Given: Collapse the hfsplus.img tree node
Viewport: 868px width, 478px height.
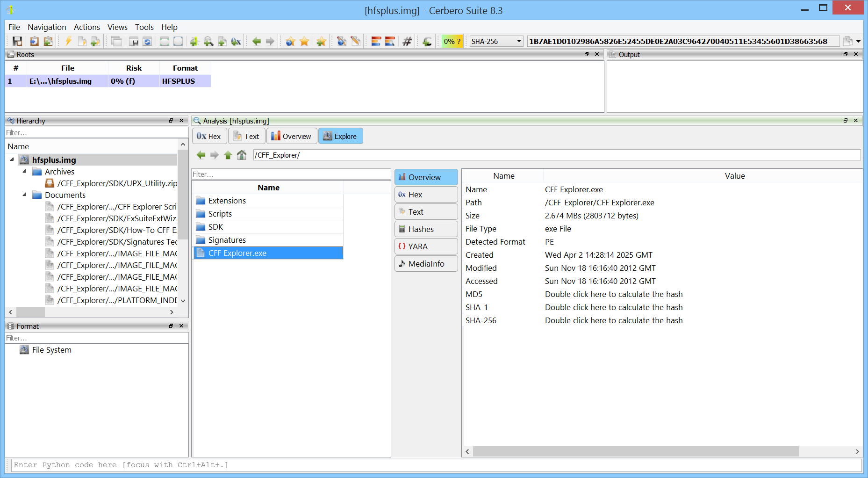Looking at the screenshot, I should [x=12, y=159].
